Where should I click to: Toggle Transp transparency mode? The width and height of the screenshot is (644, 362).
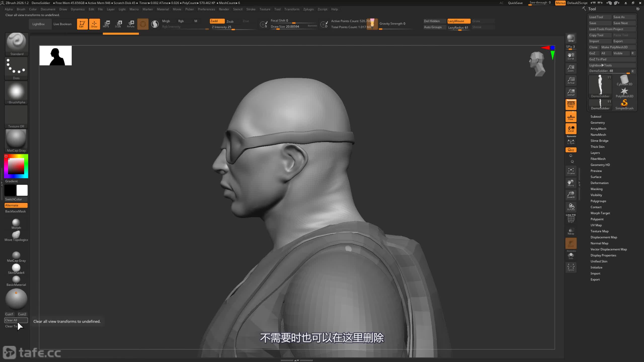[571, 231]
